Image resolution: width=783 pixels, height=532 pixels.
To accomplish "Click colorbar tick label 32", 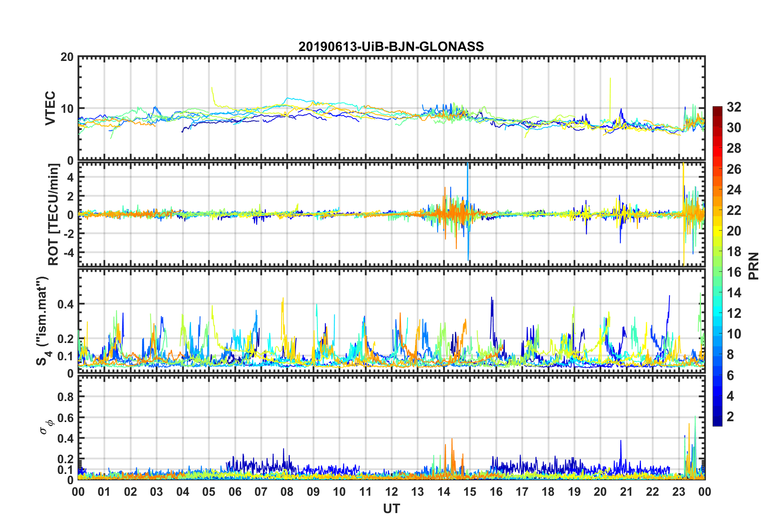I will coord(734,107).
